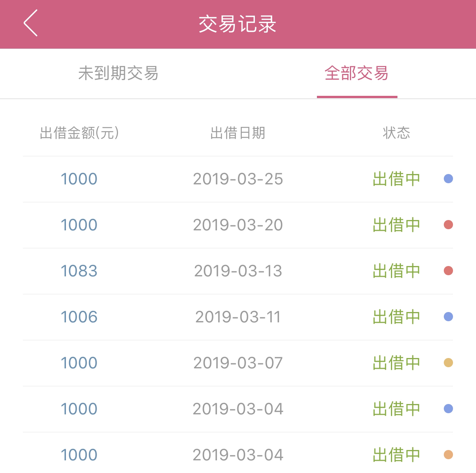Open the 1083 amount transaction
This screenshot has height=473, width=476.
238,271
